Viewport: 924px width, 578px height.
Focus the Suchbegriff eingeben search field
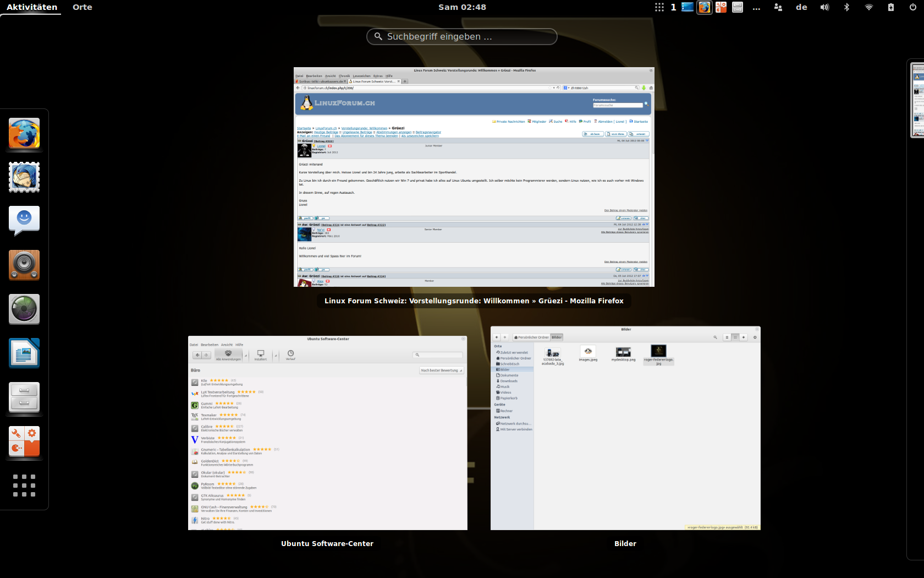[x=462, y=36]
